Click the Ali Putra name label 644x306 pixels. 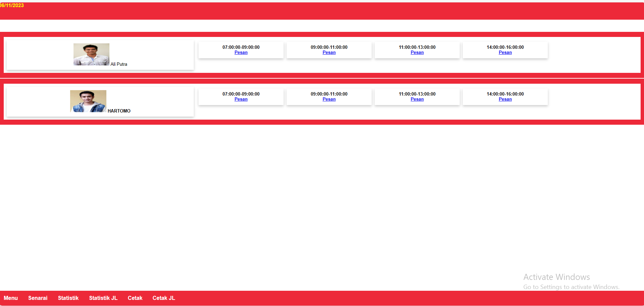pos(119,64)
